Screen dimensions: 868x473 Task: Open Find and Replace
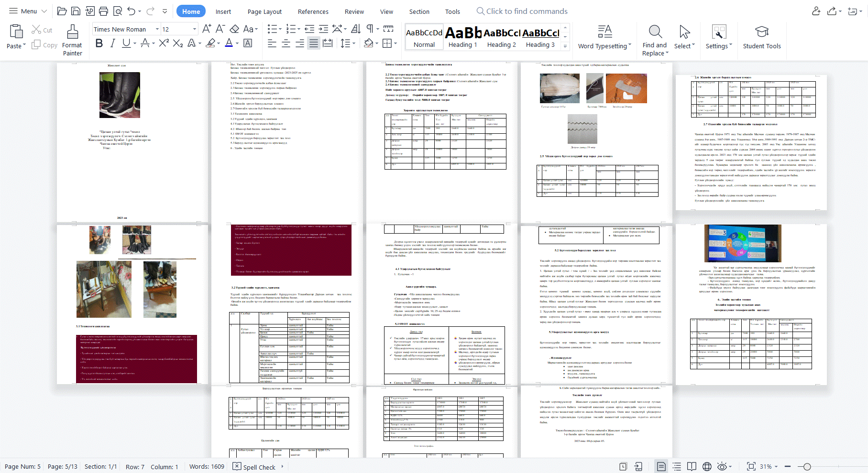click(x=655, y=40)
